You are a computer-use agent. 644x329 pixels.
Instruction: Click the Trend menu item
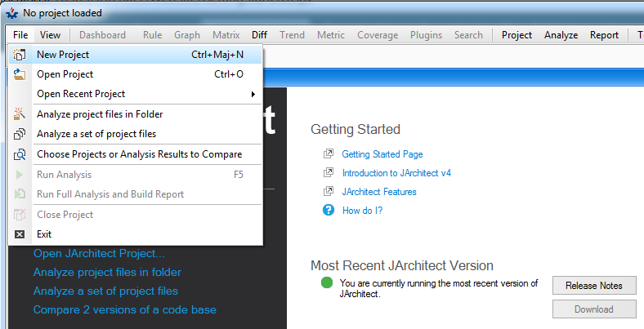(x=292, y=35)
